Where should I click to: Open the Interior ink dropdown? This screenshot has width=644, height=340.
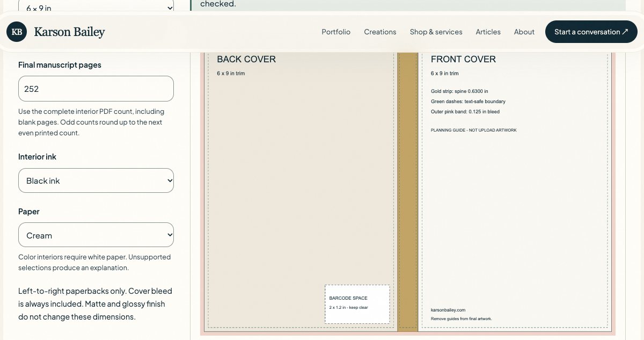[x=96, y=180]
